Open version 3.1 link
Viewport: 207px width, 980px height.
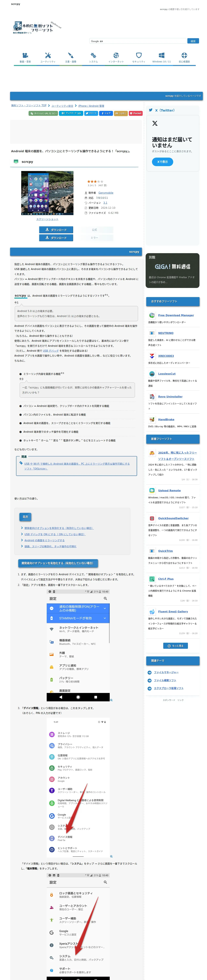(x=105, y=203)
